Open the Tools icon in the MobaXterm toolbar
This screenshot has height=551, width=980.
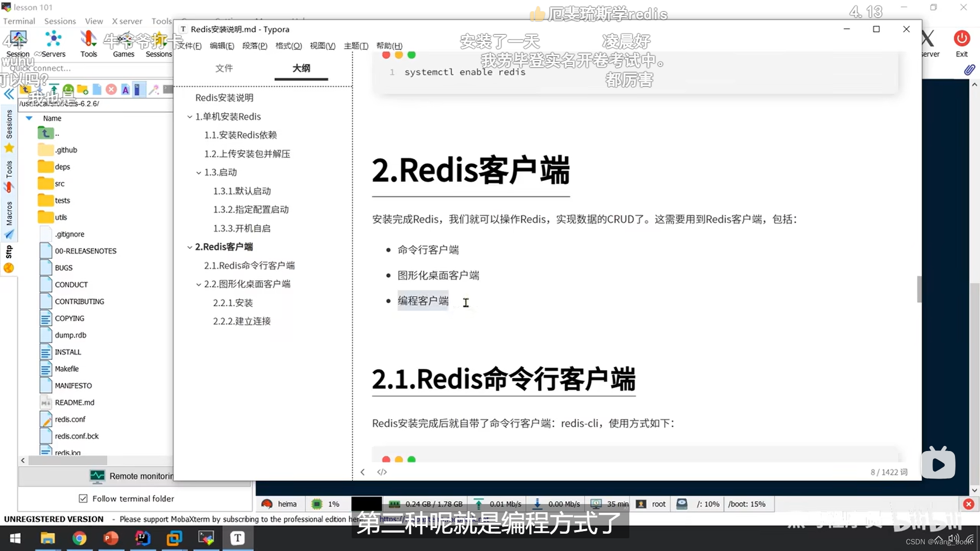click(88, 43)
